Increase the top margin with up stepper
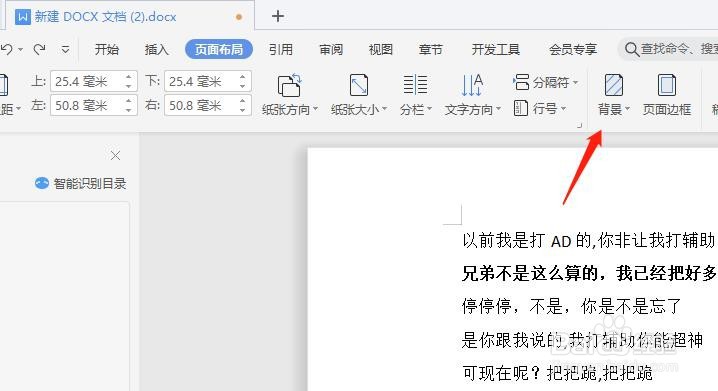 (129, 77)
